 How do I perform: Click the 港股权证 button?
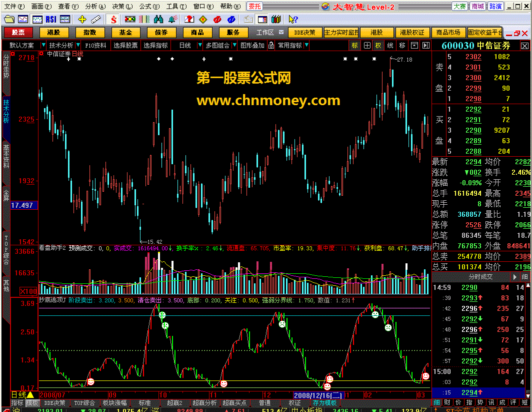(412, 33)
